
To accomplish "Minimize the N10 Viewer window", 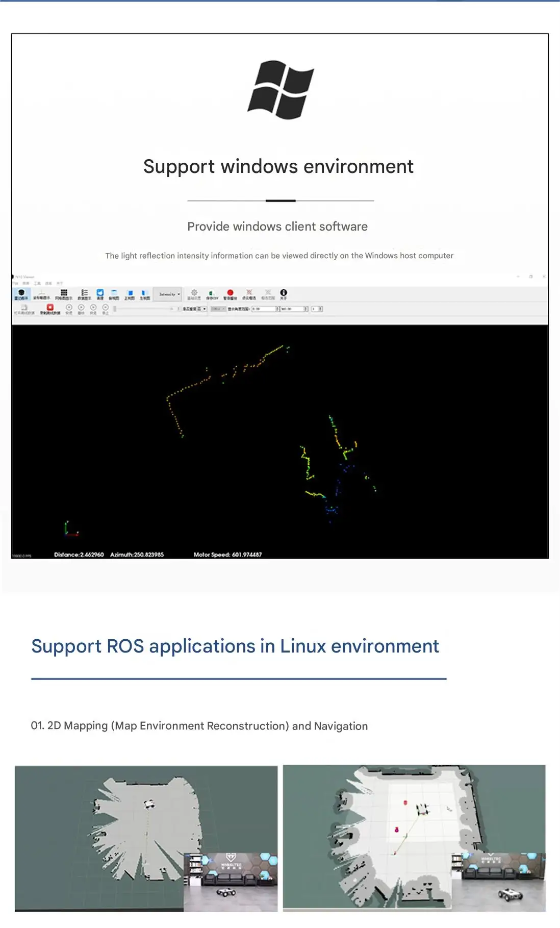I will point(518,277).
